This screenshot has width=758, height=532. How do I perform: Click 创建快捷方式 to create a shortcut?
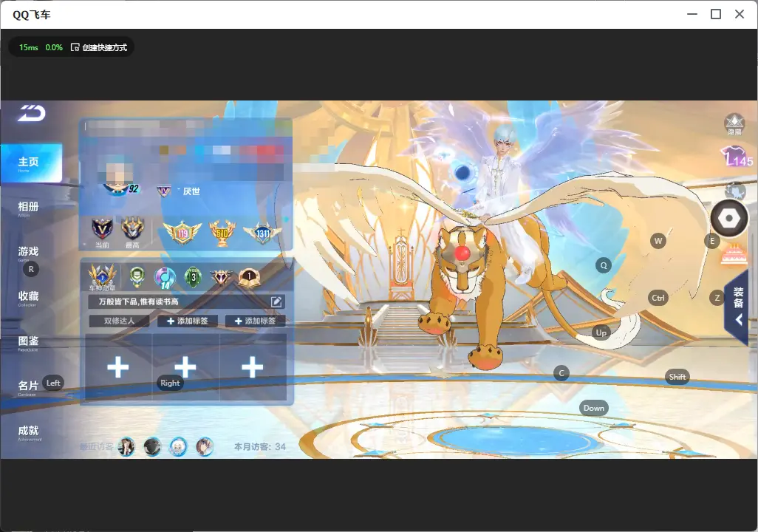point(99,47)
